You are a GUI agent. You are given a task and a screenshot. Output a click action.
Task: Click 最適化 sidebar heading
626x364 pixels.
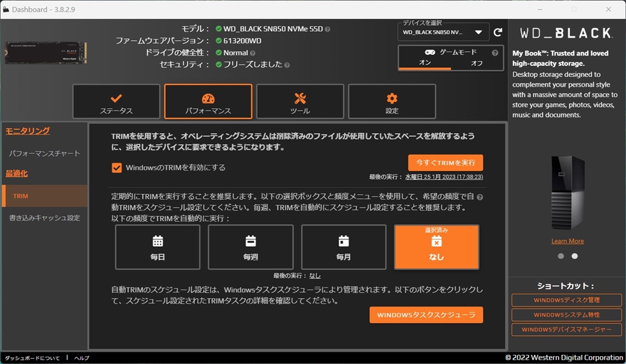17,173
